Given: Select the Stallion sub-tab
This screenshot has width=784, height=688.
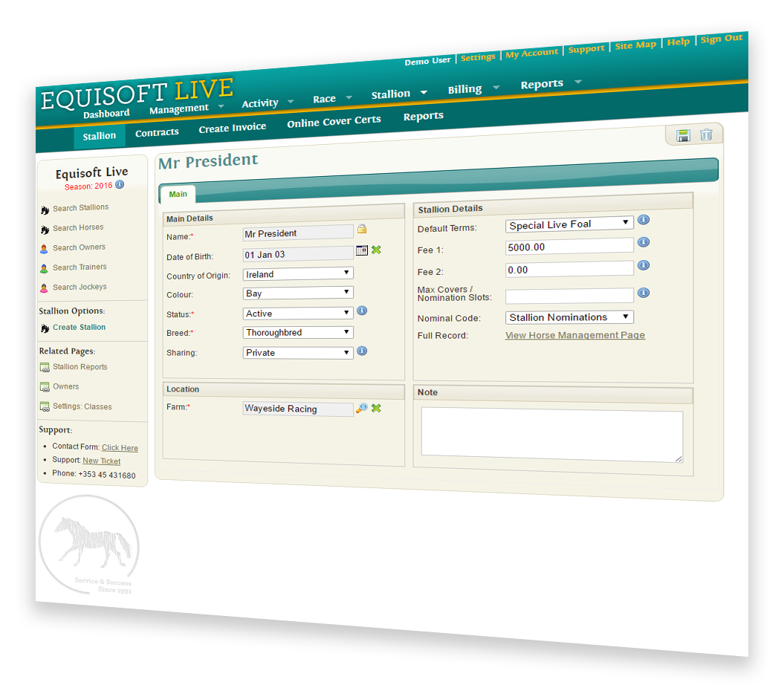Looking at the screenshot, I should [x=100, y=136].
